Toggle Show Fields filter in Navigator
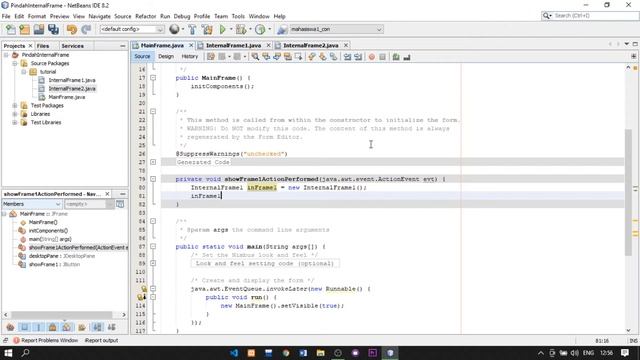640x360 pixels. point(24,327)
